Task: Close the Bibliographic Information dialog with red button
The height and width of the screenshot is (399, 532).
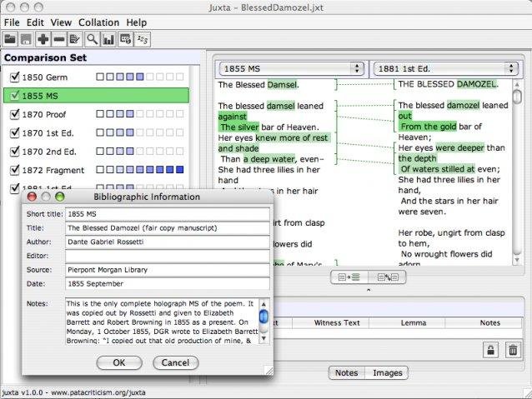Action: click(32, 197)
